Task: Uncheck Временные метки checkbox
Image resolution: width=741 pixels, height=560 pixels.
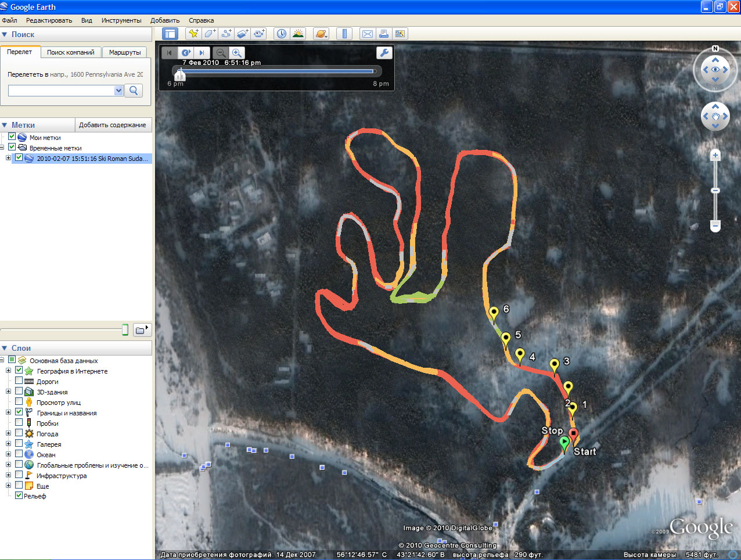Action: 12,148
